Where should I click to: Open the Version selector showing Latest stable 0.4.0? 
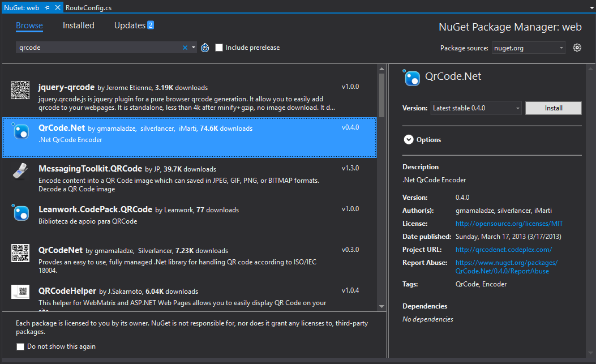click(475, 108)
